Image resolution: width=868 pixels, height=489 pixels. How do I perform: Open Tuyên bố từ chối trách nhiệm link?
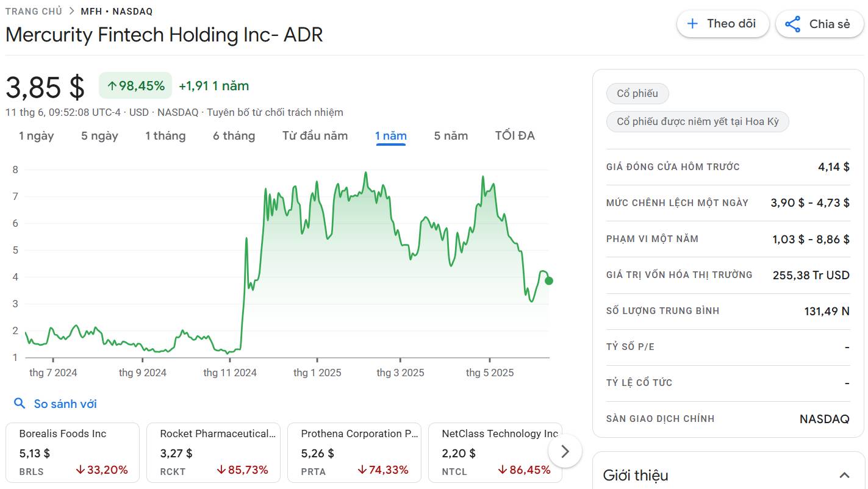[x=275, y=112]
